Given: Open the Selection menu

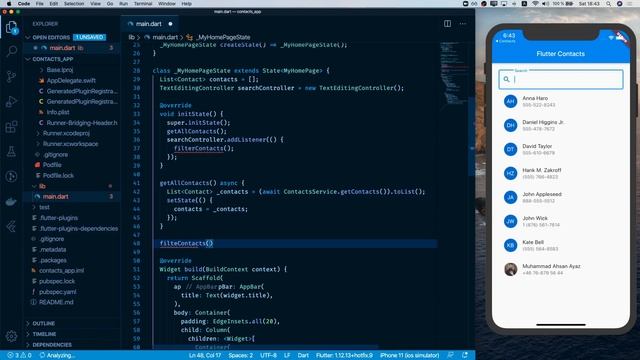Looking at the screenshot, I should pos(74,4).
